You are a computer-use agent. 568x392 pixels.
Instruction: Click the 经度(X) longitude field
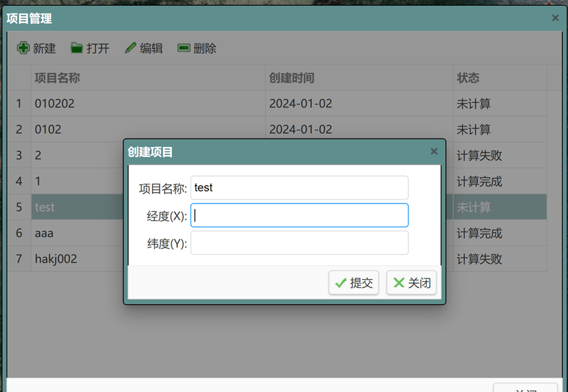pyautogui.click(x=299, y=215)
